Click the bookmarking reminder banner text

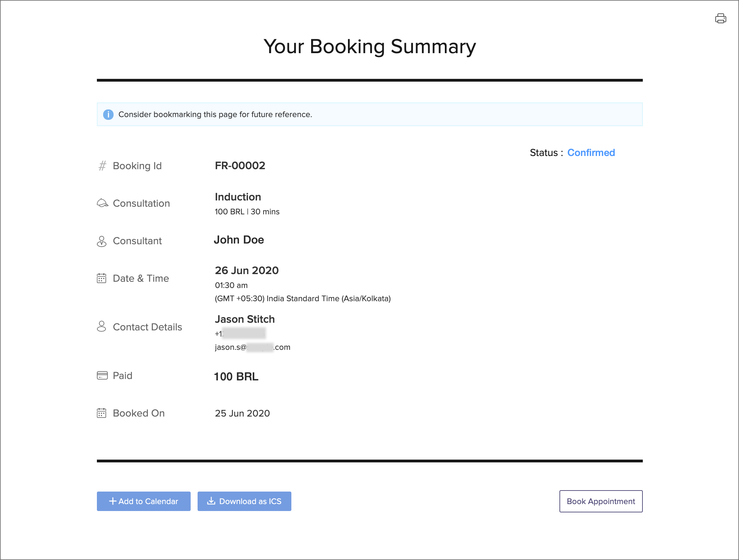pyautogui.click(x=215, y=114)
